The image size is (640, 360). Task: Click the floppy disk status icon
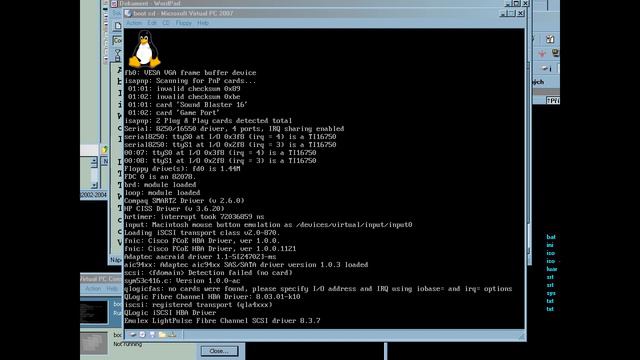152,334
